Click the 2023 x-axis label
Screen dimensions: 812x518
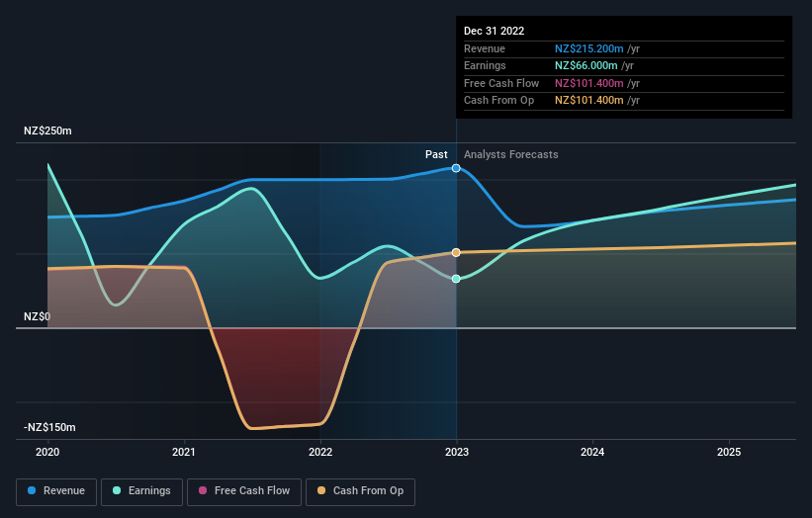pyautogui.click(x=457, y=452)
